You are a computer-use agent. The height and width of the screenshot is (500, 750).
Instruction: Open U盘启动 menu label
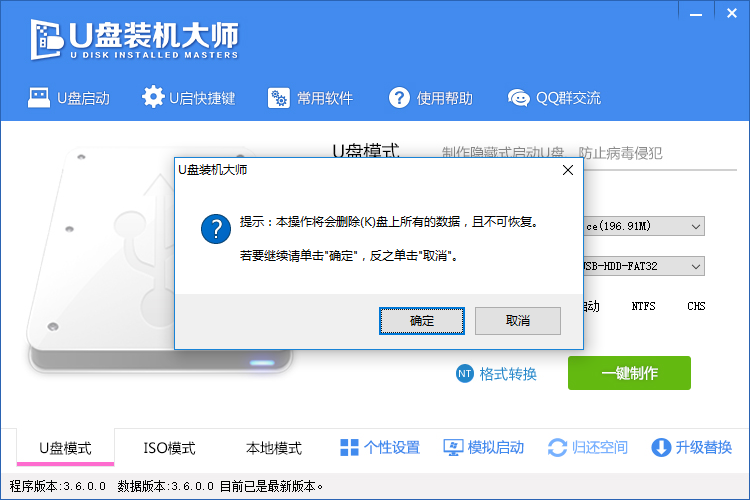click(84, 98)
